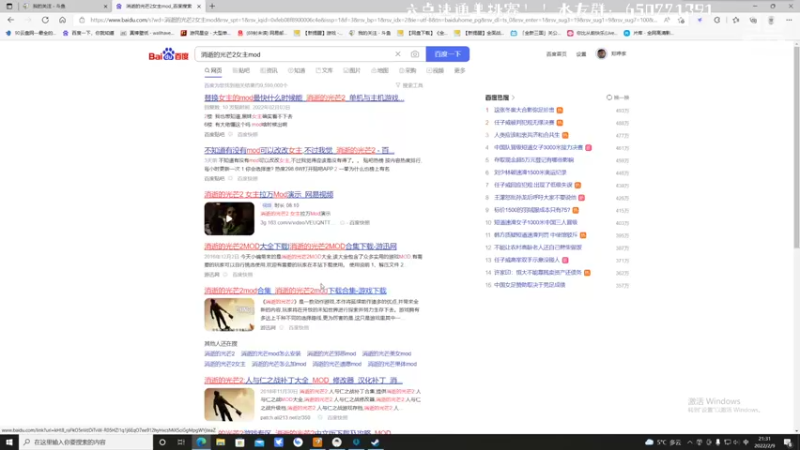Click related search 消逝的光芒2
The height and width of the screenshot is (450, 800).
(x=219, y=354)
